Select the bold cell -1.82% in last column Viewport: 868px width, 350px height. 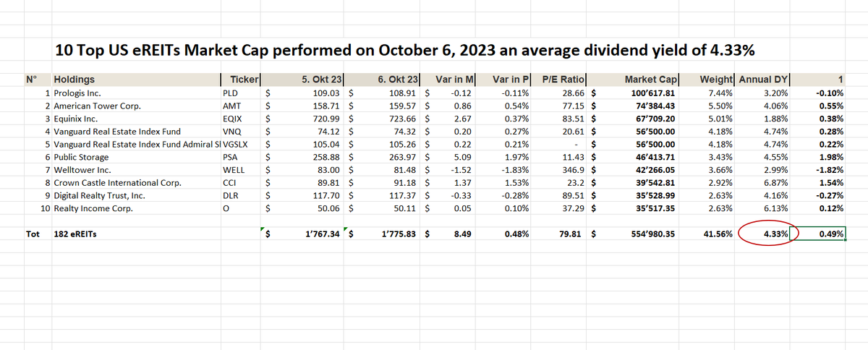(x=829, y=170)
